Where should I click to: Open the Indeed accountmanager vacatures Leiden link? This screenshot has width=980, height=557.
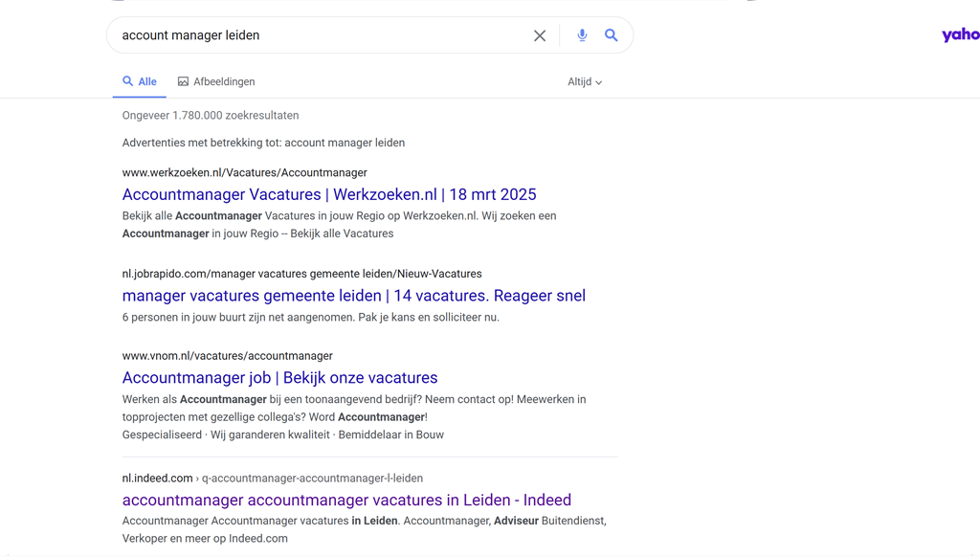(346, 501)
